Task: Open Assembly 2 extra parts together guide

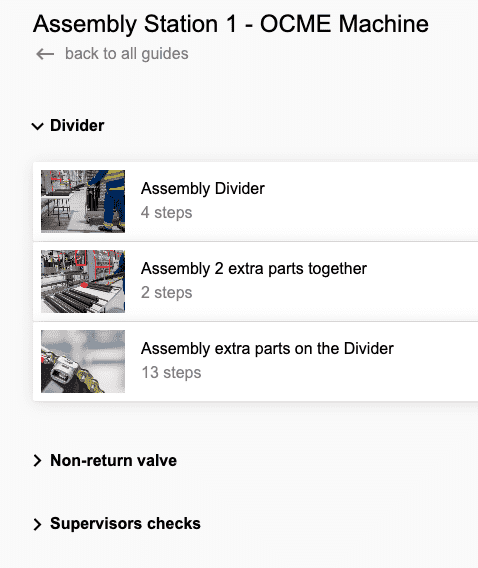Action: [254, 269]
